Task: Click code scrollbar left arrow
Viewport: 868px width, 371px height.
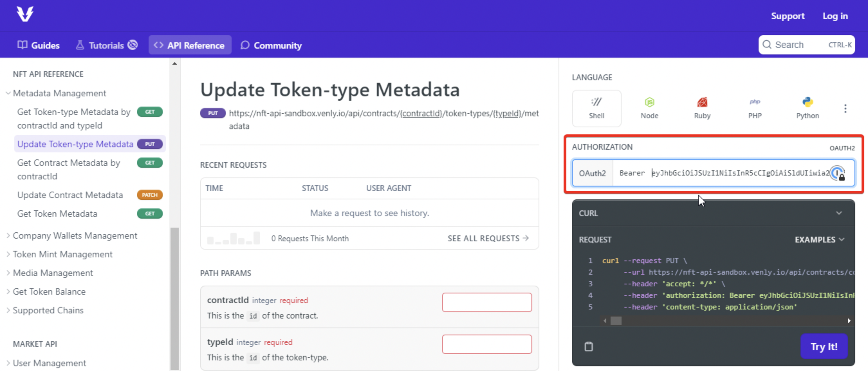Action: (605, 321)
